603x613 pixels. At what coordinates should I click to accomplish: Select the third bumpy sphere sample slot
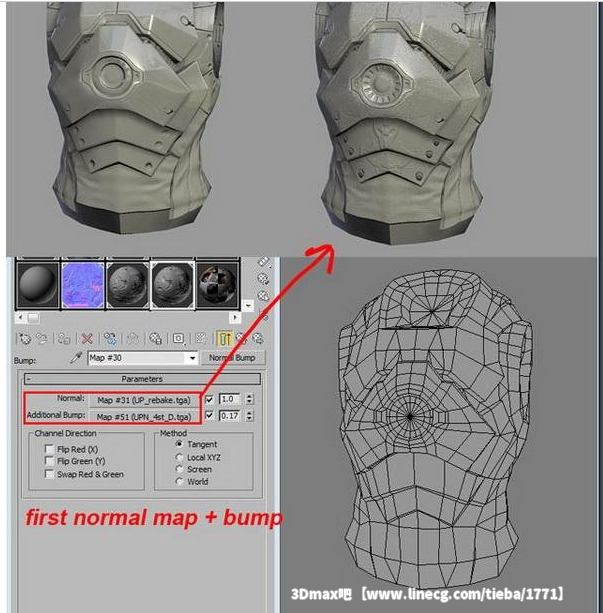click(x=127, y=284)
